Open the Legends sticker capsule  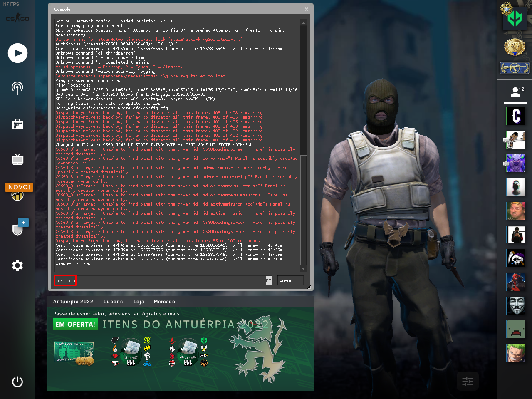click(x=131, y=352)
